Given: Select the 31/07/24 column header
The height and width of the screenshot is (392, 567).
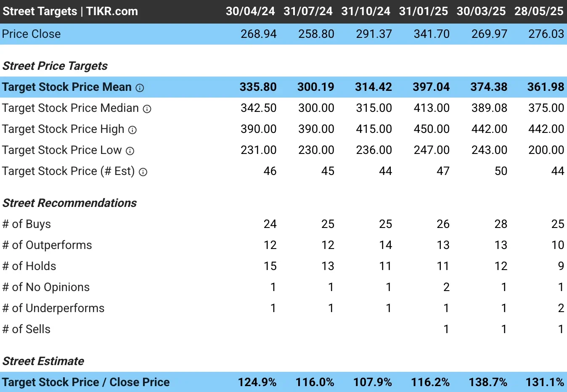Looking at the screenshot, I should (308, 11).
